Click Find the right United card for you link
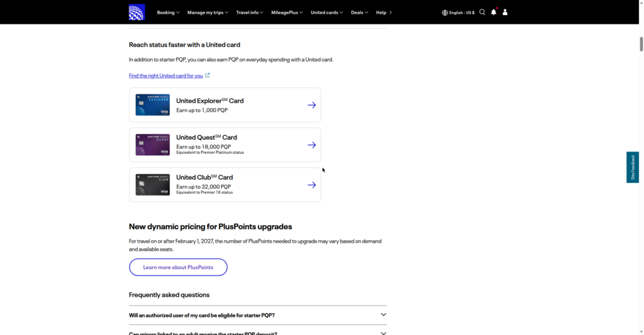Screen dimensions: 644x335 click(166, 75)
